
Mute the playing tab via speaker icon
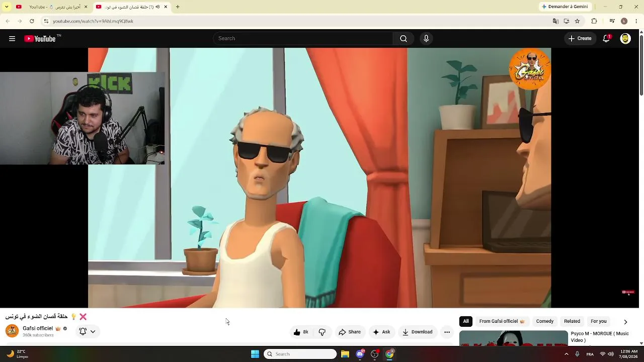point(157,7)
